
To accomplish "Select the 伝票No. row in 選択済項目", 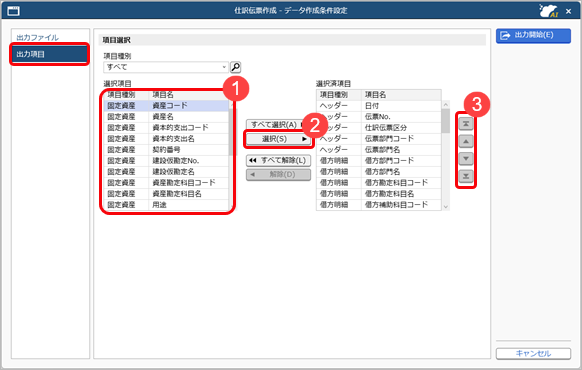I will click(x=379, y=117).
